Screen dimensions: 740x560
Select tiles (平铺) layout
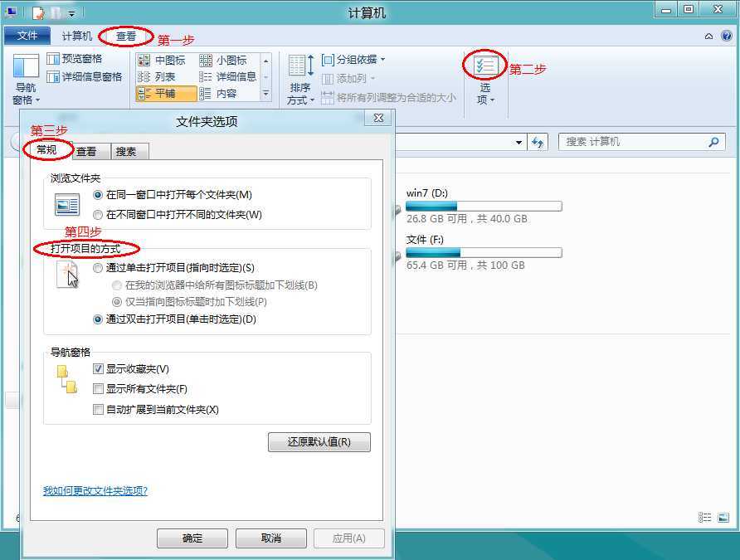[x=166, y=94]
